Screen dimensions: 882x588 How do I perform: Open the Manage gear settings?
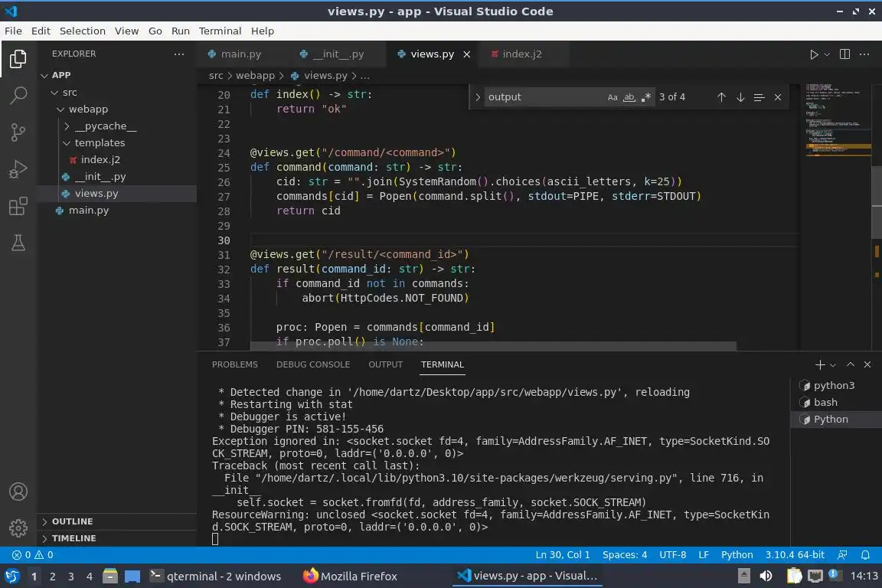click(x=18, y=528)
